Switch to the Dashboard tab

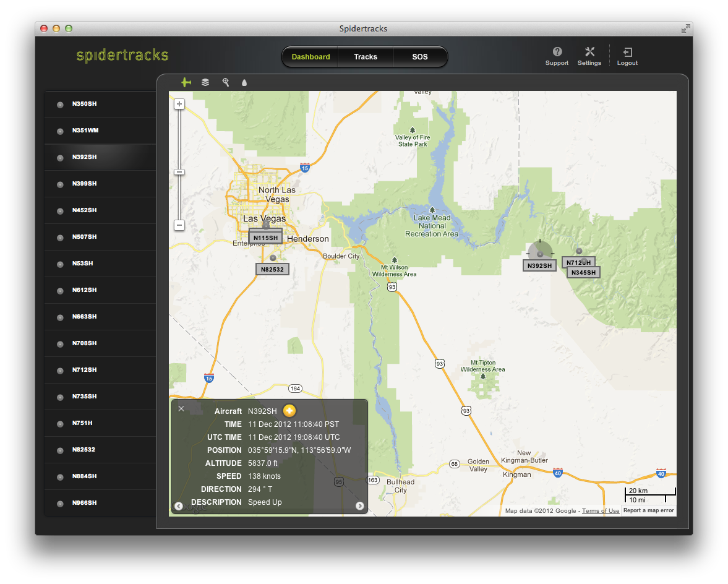[x=310, y=57]
